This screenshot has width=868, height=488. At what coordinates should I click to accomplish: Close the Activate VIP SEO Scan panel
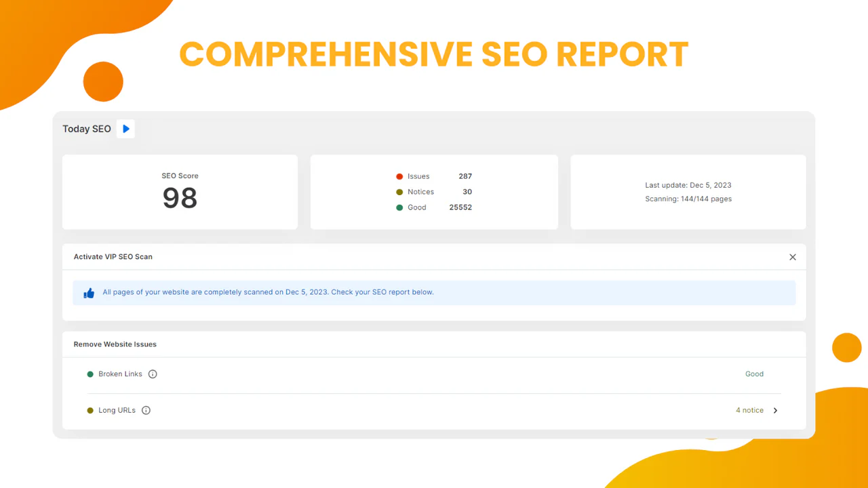pyautogui.click(x=793, y=257)
